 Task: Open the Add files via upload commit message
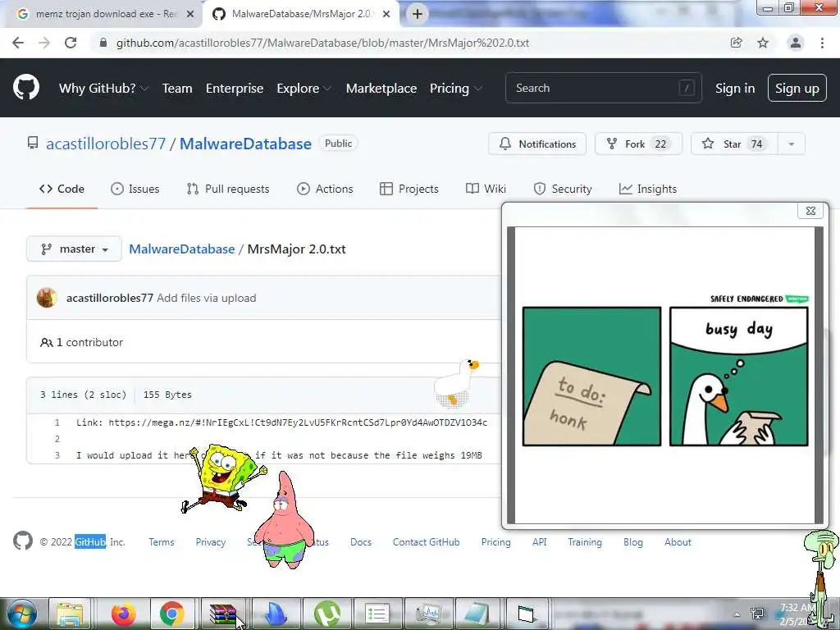click(x=206, y=298)
